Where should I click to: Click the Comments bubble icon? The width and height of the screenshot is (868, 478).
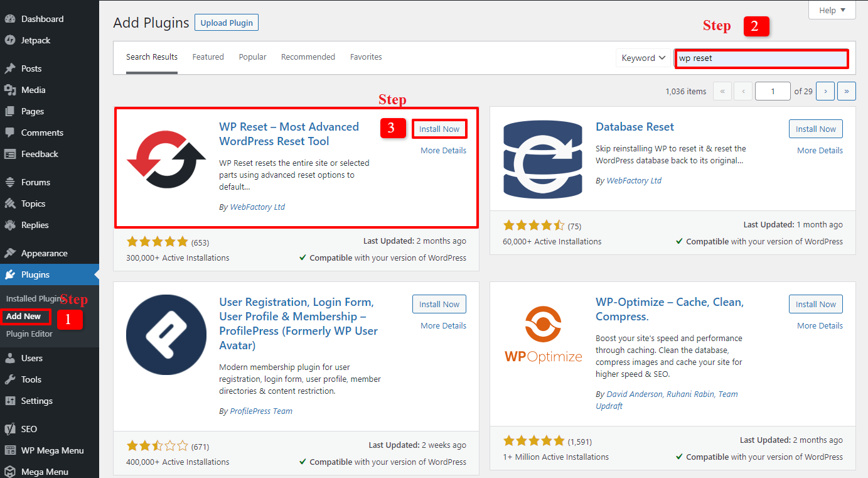coord(10,133)
